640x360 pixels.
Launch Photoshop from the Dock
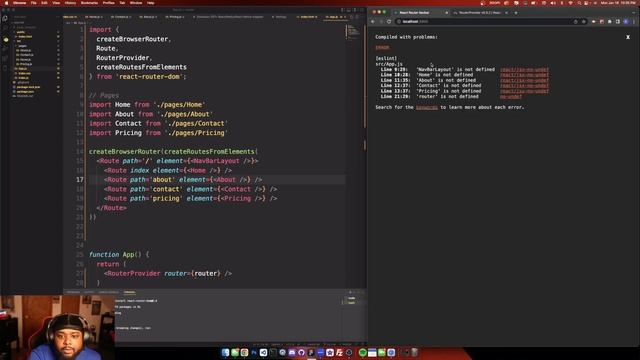click(x=254, y=352)
